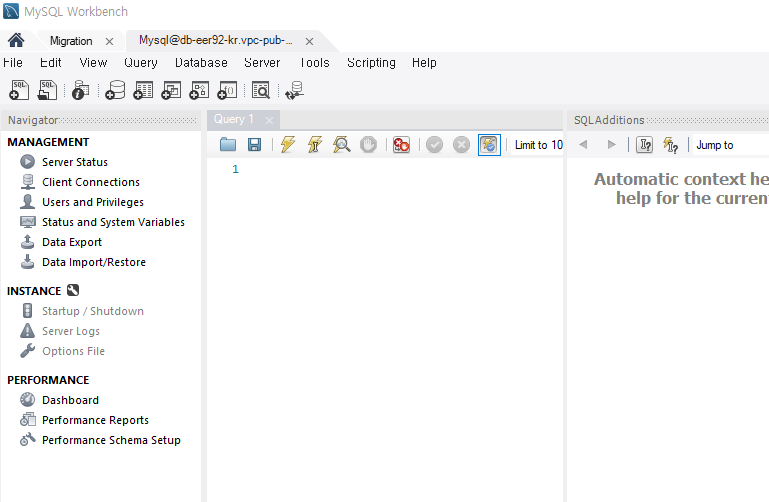
Task: Open Server Logs
Action: coord(71,331)
